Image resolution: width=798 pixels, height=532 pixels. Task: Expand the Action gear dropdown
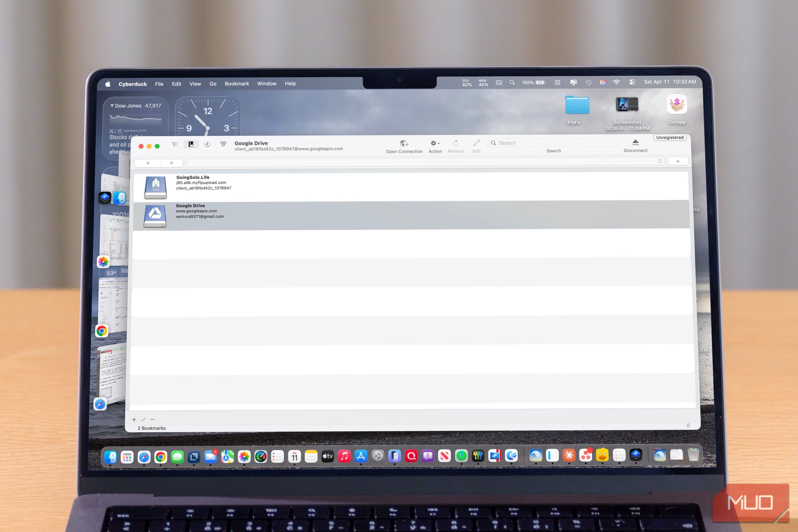(435, 144)
